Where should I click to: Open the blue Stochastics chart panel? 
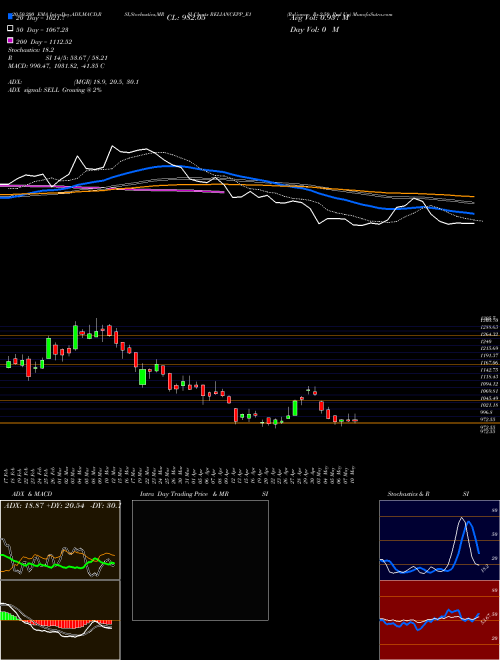[439, 540]
